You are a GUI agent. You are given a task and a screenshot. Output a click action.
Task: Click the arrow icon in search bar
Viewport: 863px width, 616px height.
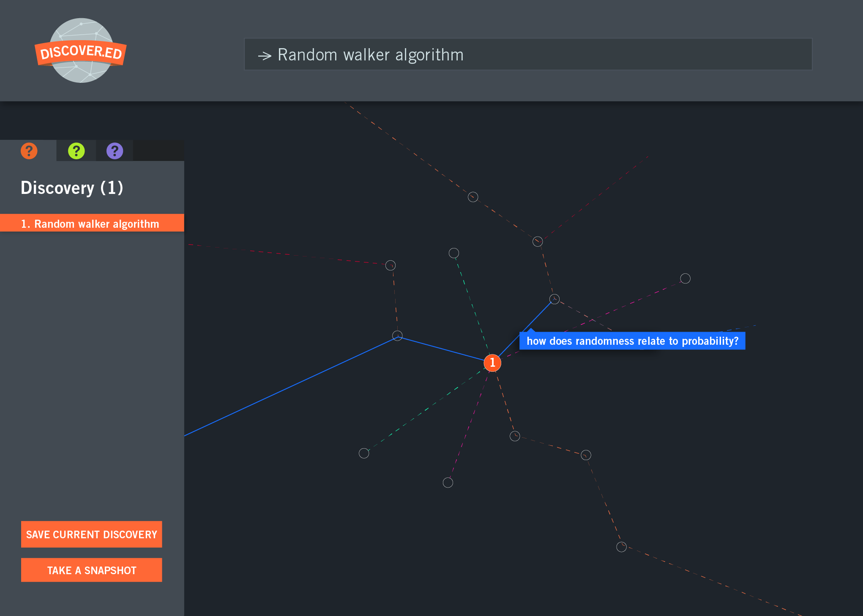coord(265,56)
